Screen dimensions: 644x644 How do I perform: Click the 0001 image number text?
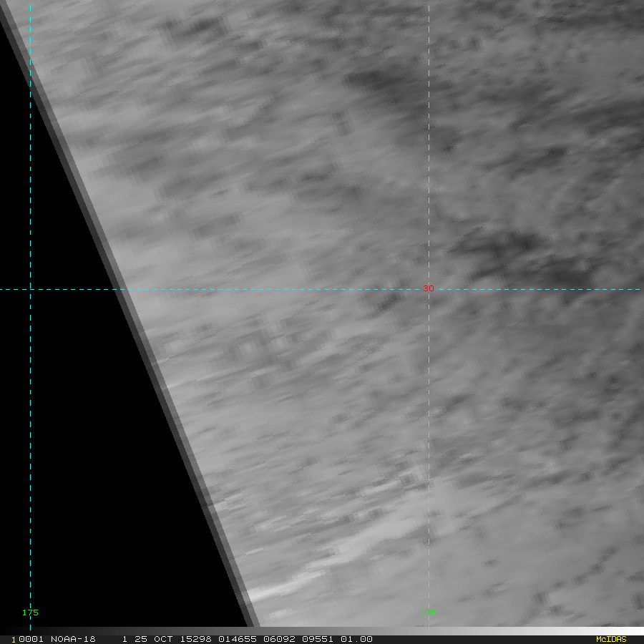click(31, 639)
